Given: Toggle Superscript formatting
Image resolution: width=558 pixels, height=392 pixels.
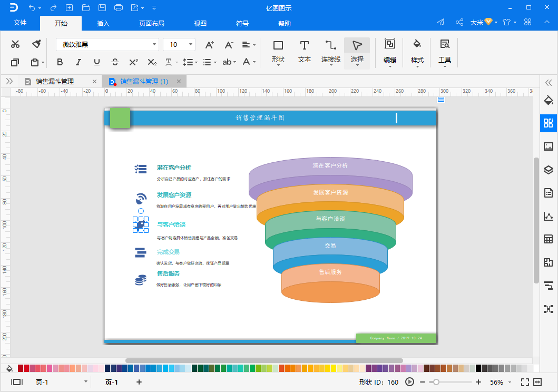Looking at the screenshot, I should [133, 62].
